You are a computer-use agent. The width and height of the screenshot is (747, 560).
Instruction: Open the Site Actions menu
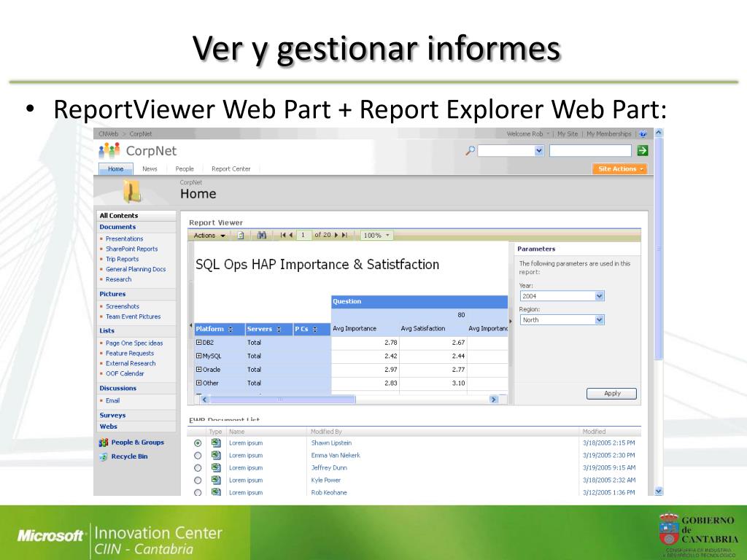coord(620,169)
